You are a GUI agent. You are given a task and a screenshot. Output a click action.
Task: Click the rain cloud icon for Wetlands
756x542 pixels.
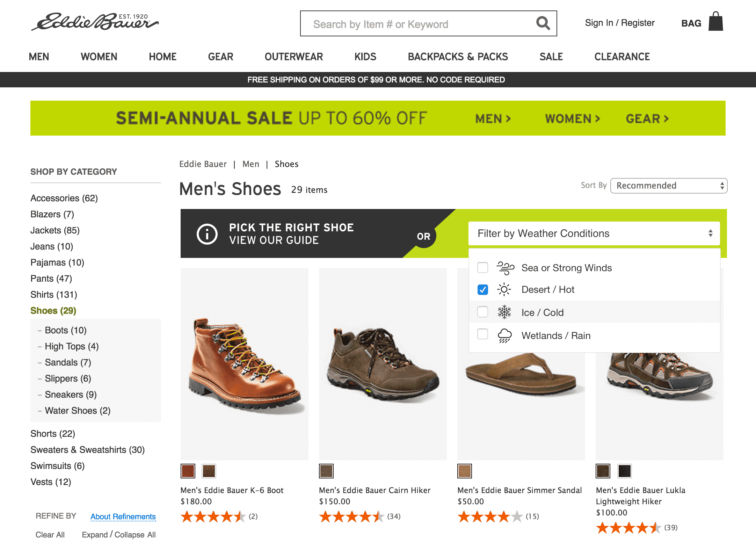tap(504, 335)
